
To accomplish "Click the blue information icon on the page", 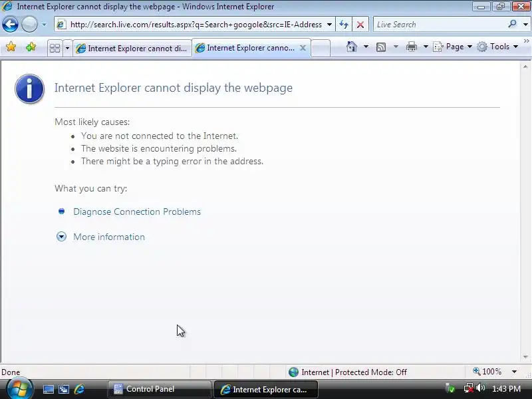I will click(29, 88).
